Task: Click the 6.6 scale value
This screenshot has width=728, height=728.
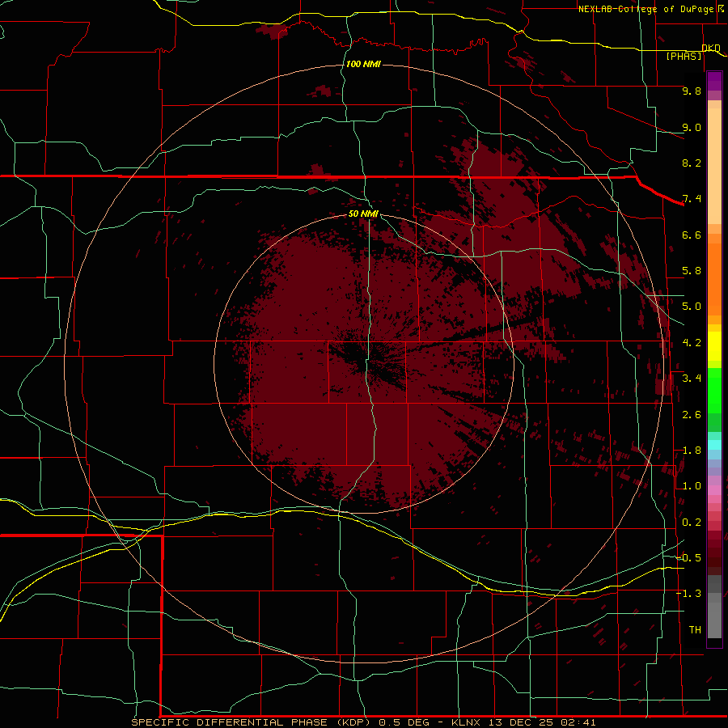Action: (692, 235)
